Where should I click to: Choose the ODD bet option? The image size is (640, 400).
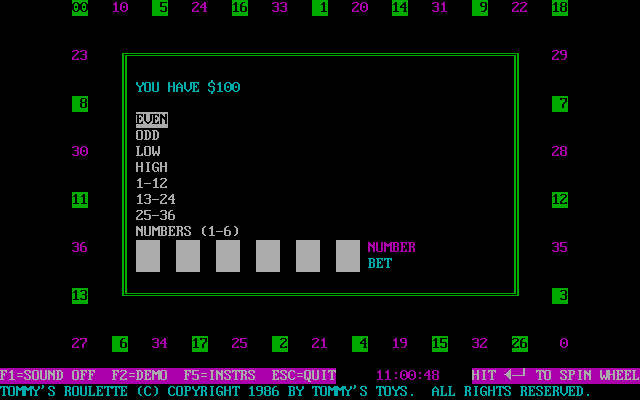point(148,136)
